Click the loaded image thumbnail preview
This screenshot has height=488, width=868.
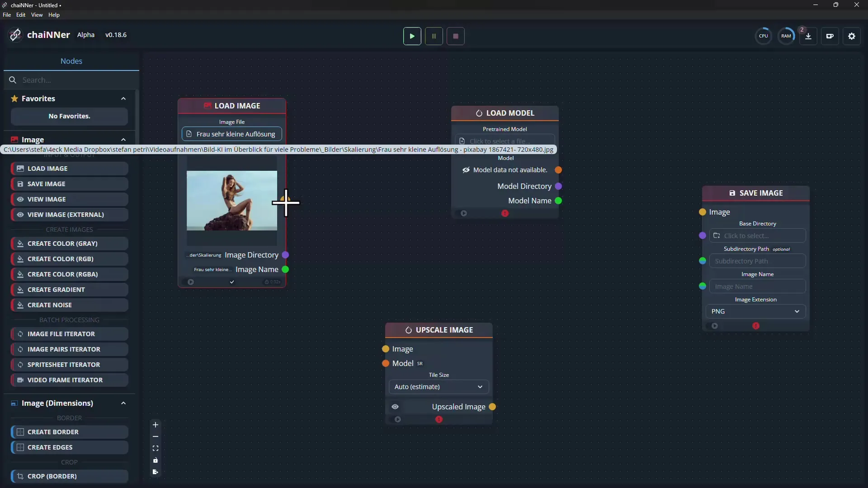231,201
